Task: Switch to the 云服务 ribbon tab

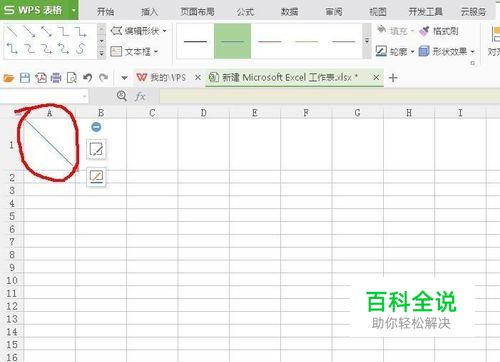Action: (473, 12)
